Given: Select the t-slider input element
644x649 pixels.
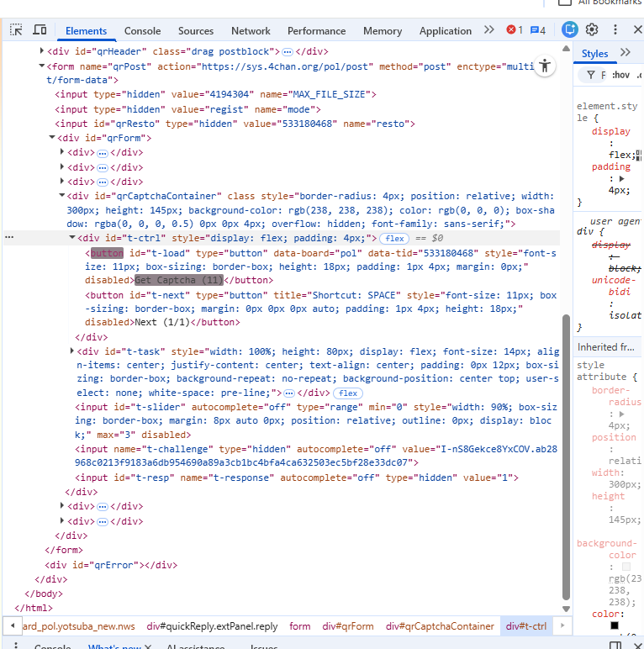Looking at the screenshot, I should (316, 420).
